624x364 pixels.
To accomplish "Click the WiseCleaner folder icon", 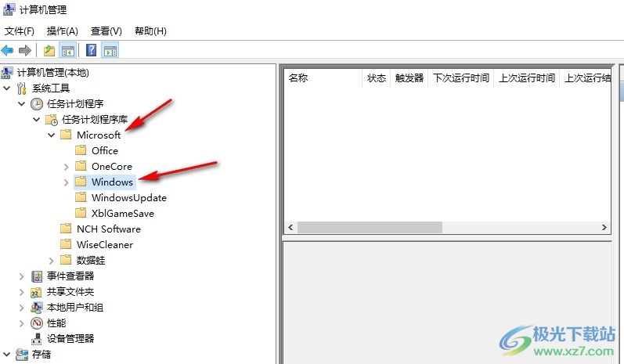I will pos(66,244).
